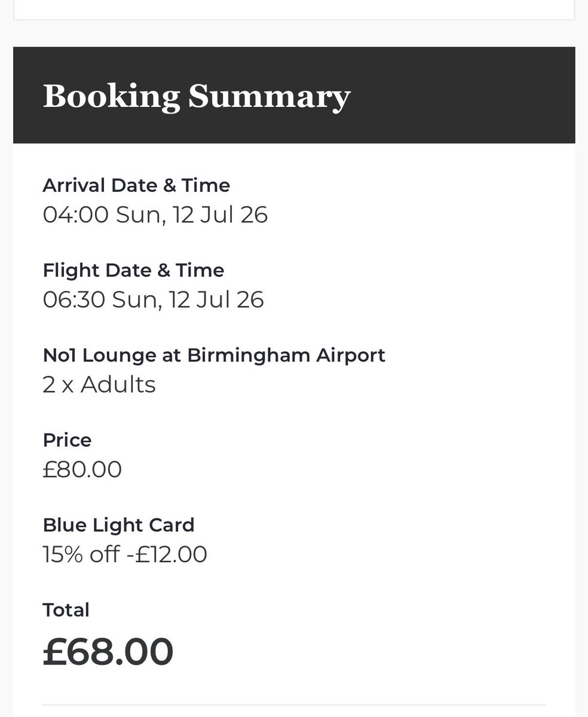Select the 15% off -£12.00 discount line
This screenshot has width=588, height=717.
coord(125,554)
